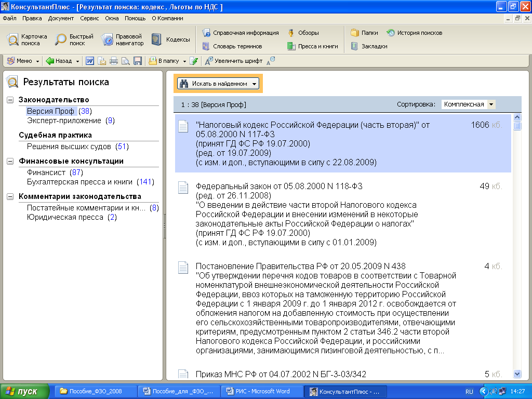The image size is (532, 399).
Task: Click the decrease font size icon
Action: [271, 61]
